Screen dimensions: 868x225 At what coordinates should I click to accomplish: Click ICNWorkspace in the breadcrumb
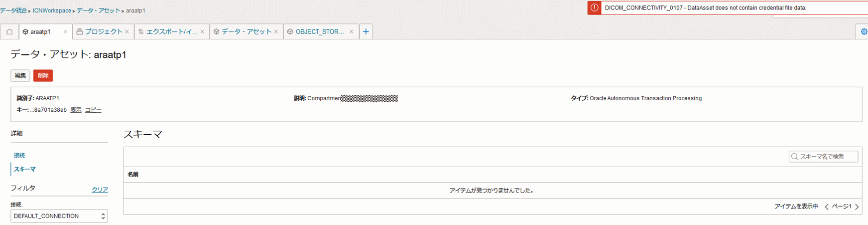[52, 10]
